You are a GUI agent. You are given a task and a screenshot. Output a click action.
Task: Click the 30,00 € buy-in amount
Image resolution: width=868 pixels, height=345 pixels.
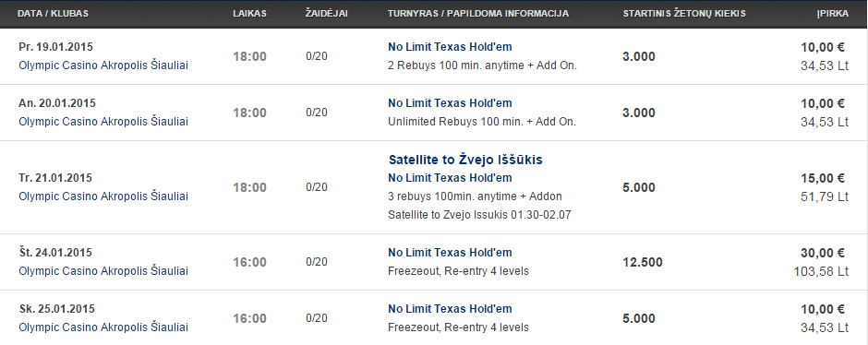823,254
